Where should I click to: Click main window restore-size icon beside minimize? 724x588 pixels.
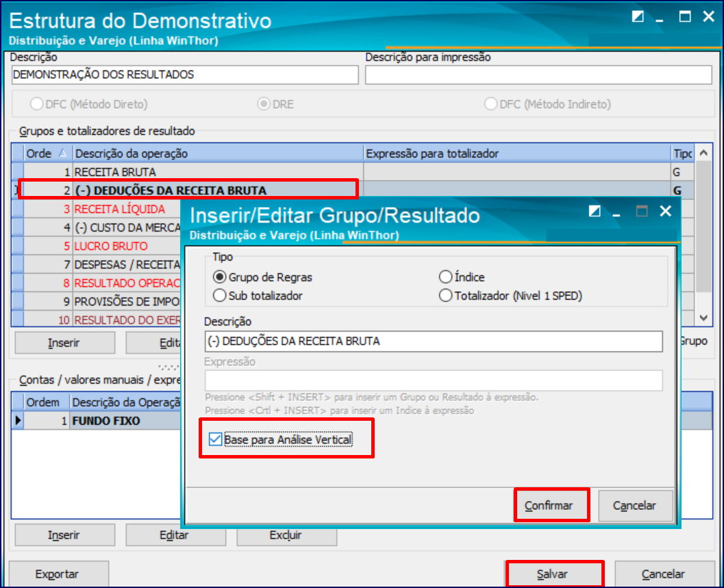tap(638, 17)
